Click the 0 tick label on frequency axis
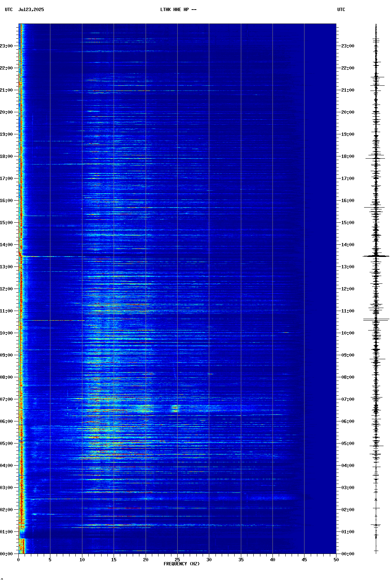The height and width of the screenshot is (583, 392). tap(18, 560)
